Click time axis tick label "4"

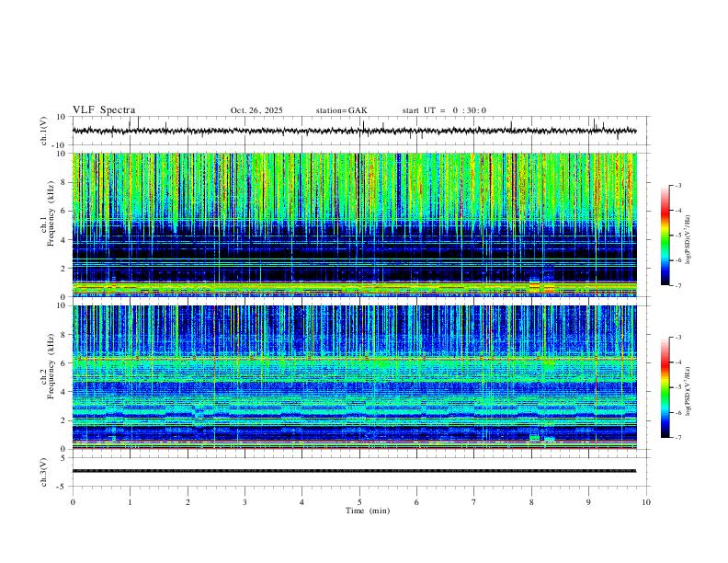click(301, 502)
